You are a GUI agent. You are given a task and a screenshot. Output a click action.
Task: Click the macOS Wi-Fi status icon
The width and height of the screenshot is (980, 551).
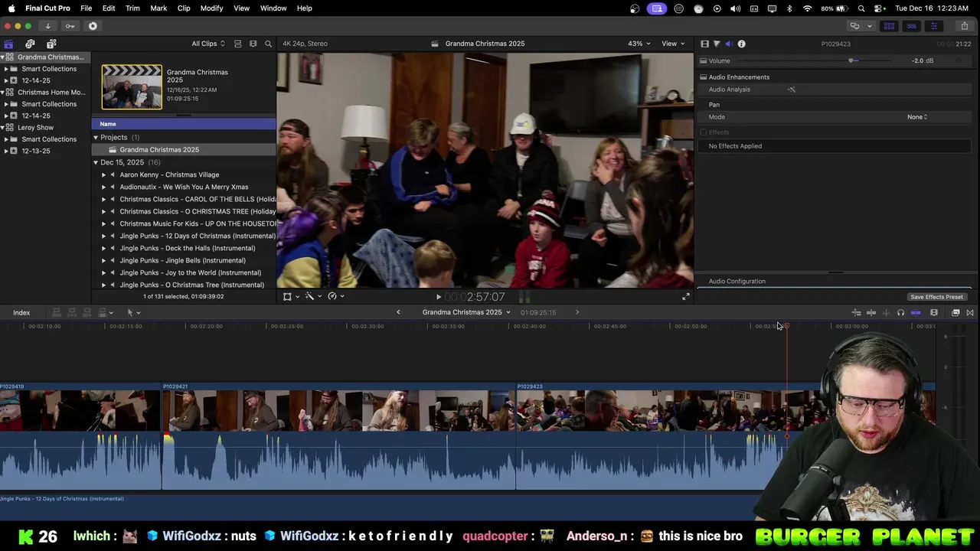pos(808,8)
